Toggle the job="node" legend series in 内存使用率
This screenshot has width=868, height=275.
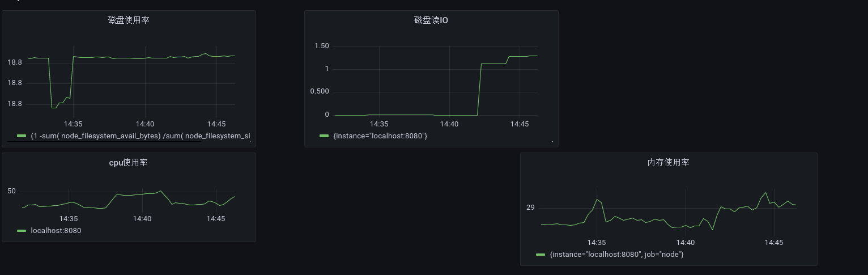pyautogui.click(x=616, y=255)
